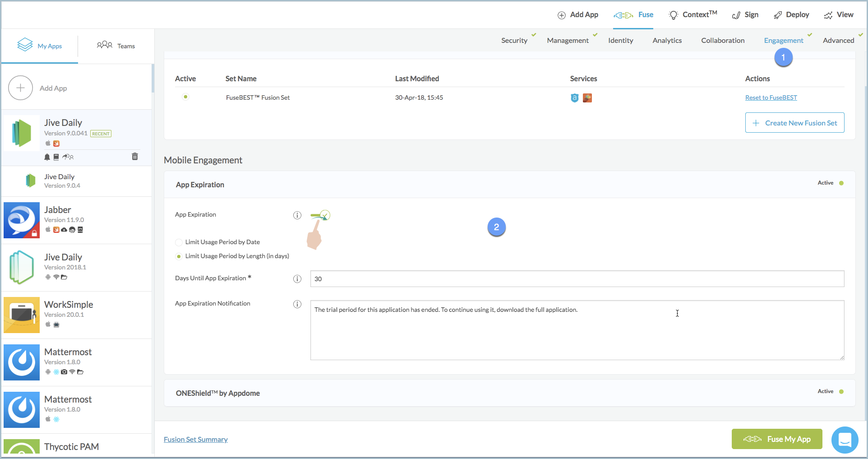Select Jive Daily Version 9.0.4 entry
868x459 pixels.
(77, 181)
